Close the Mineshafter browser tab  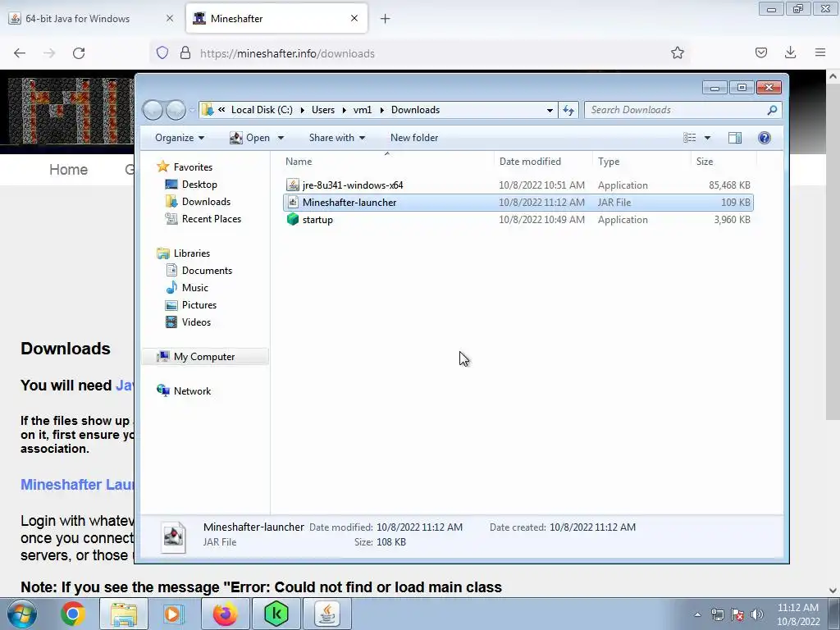(x=354, y=18)
